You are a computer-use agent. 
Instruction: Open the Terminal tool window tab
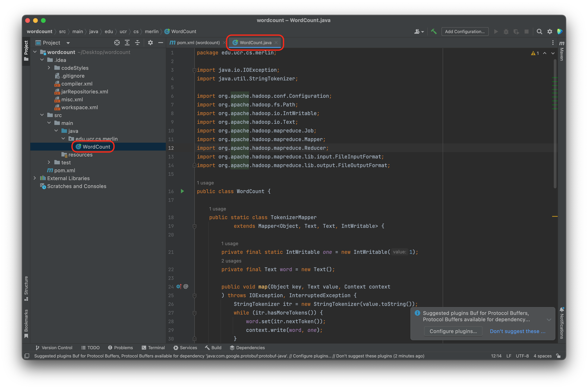153,348
